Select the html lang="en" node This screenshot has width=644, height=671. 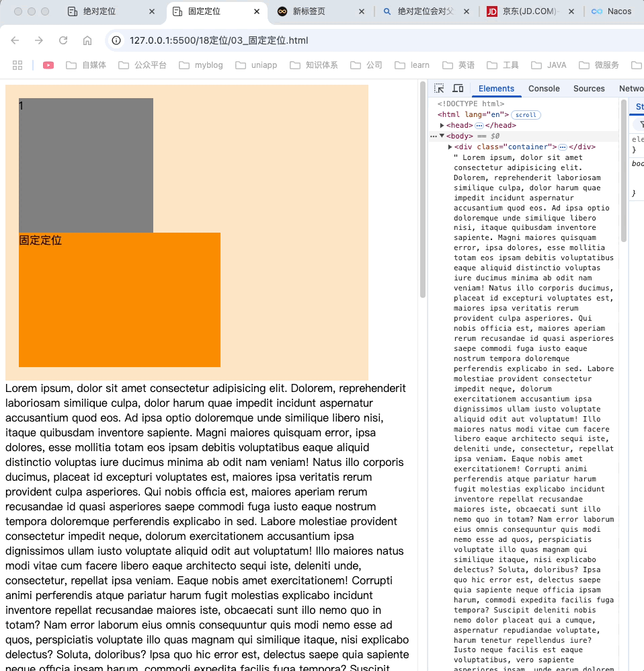coord(473,115)
